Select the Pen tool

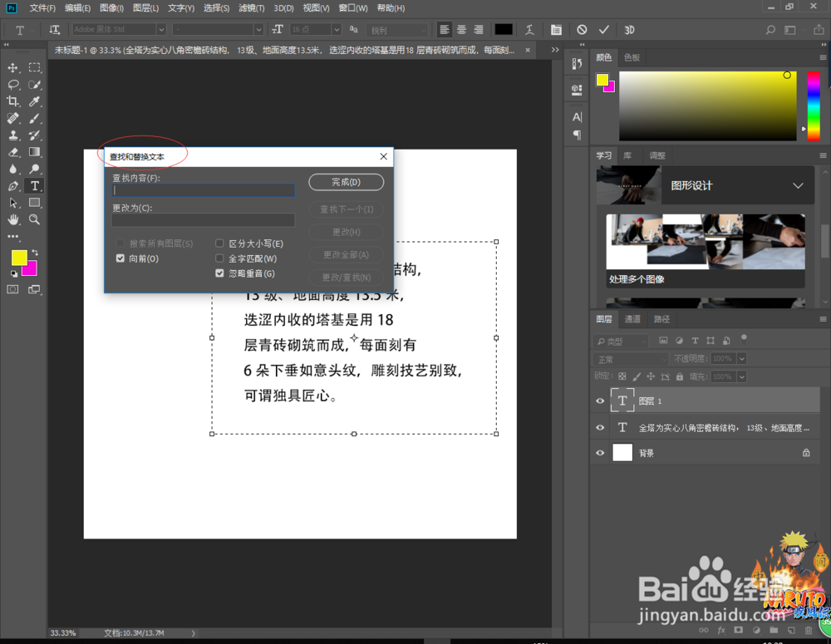point(12,186)
